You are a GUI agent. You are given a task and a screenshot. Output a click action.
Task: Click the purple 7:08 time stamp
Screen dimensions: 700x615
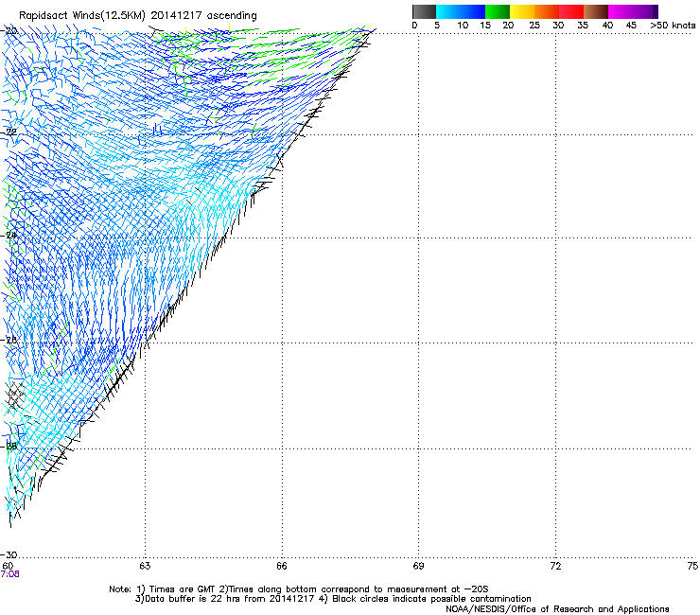click(x=9, y=574)
